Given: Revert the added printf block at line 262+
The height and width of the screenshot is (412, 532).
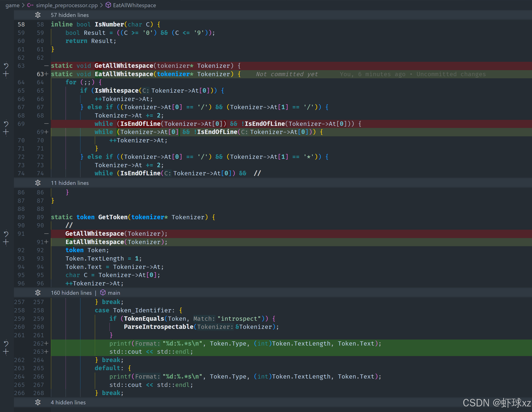Looking at the screenshot, I should click(x=6, y=343).
